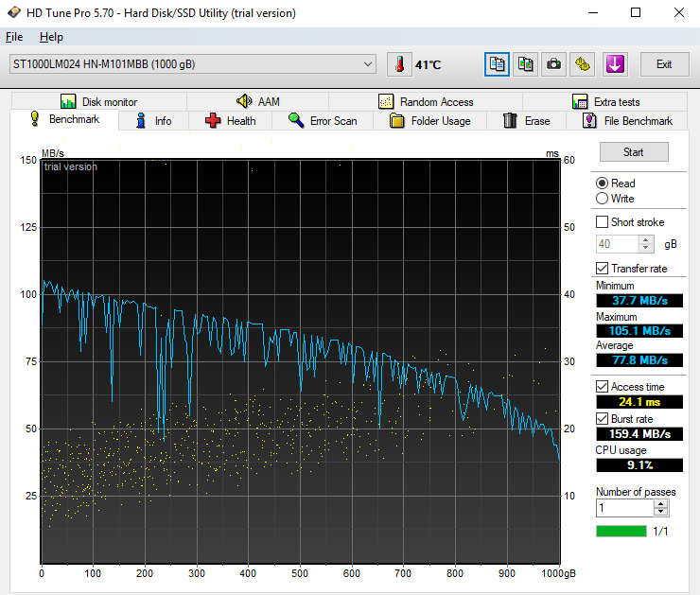Open the File menu
This screenshot has width=700, height=595.
click(14, 37)
